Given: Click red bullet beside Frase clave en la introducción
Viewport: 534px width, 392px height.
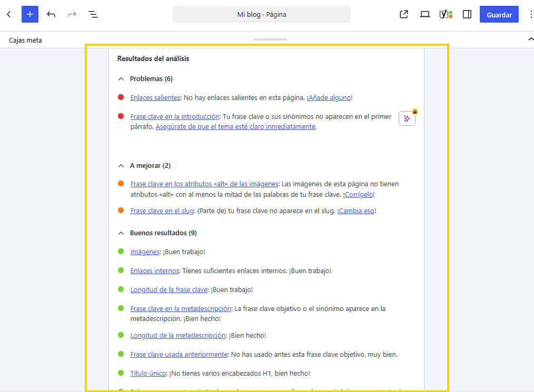Looking at the screenshot, I should [x=121, y=116].
